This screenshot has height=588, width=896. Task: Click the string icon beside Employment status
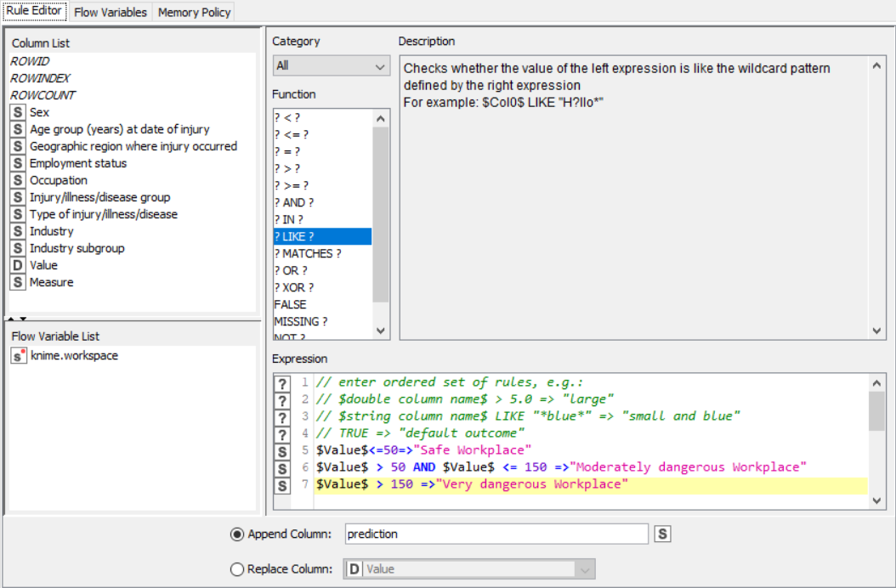coord(18,163)
